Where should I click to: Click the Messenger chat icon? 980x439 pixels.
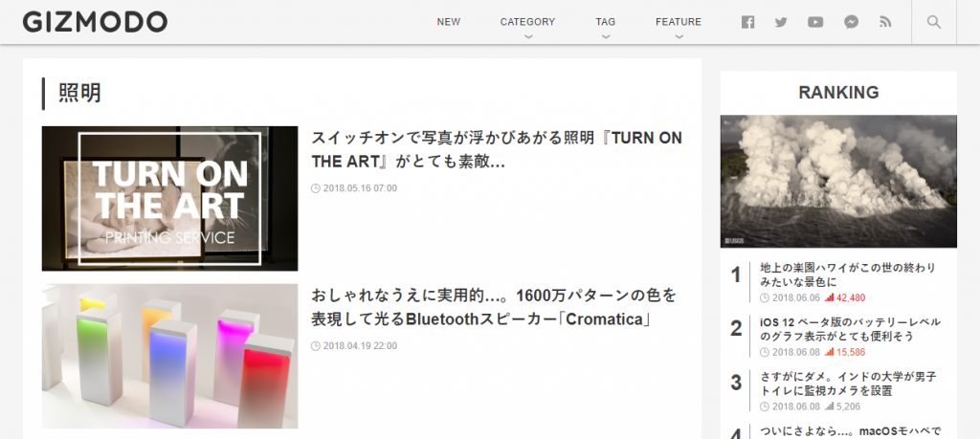[x=851, y=22]
